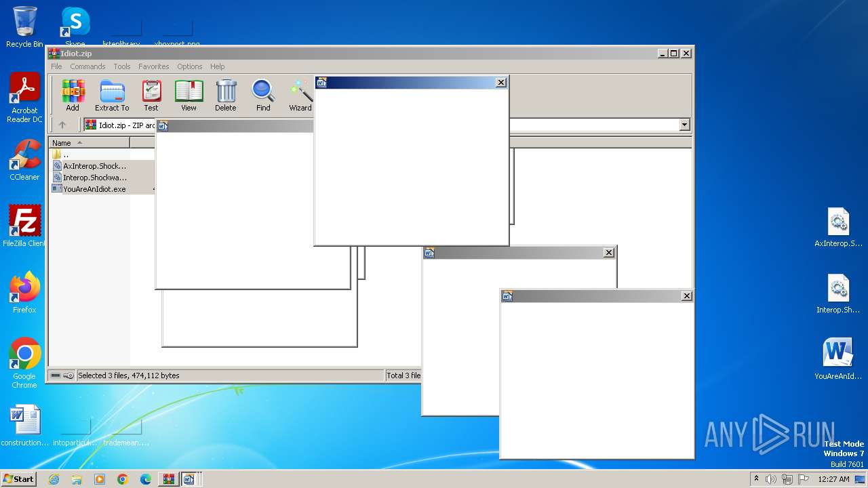Click the taskbar clock showing 12:27 AM
This screenshot has height=488, width=868.
833,479
